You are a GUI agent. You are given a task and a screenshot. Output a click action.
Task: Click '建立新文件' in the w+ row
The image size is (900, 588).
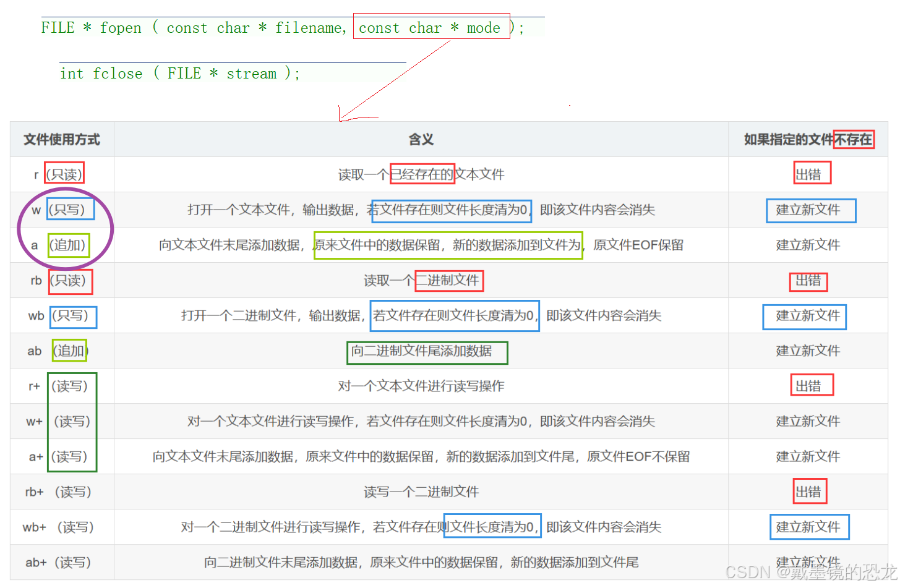[x=808, y=422]
